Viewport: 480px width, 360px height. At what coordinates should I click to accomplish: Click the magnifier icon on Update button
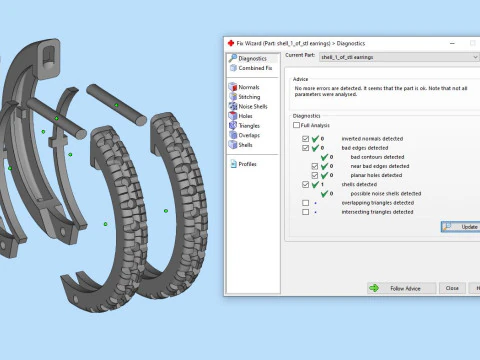coord(447,227)
